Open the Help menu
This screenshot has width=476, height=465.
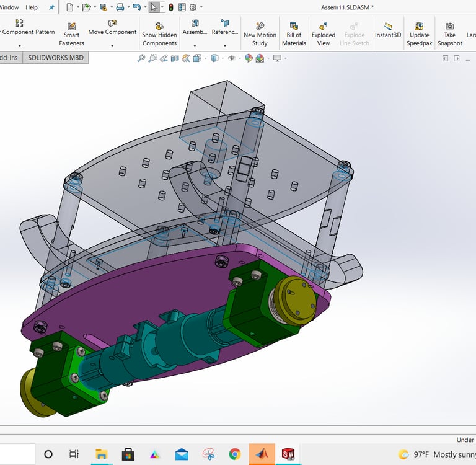click(31, 7)
